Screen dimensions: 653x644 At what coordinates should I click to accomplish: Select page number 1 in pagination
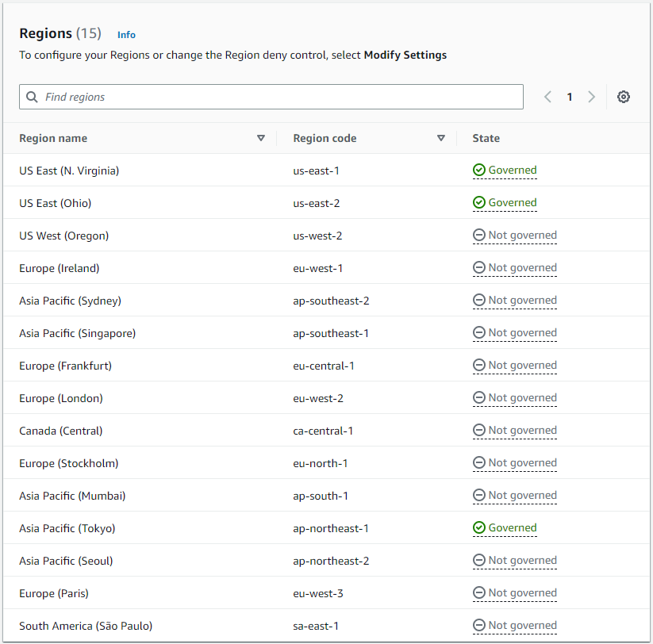[569, 97]
